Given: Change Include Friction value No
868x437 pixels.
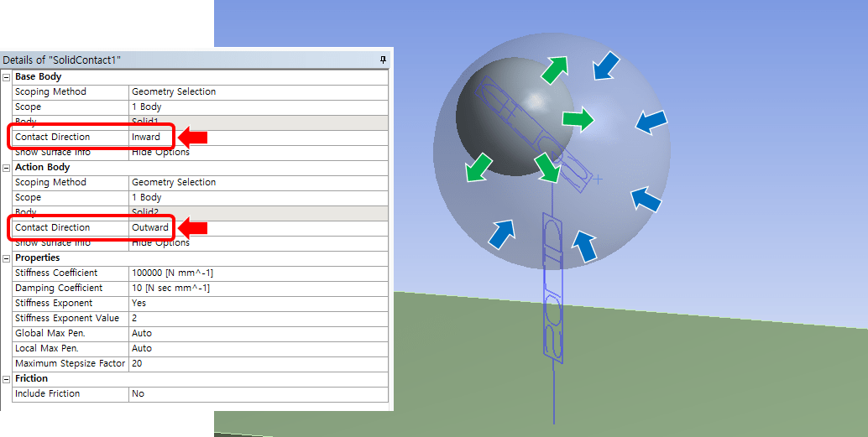Looking at the screenshot, I should pyautogui.click(x=258, y=394).
